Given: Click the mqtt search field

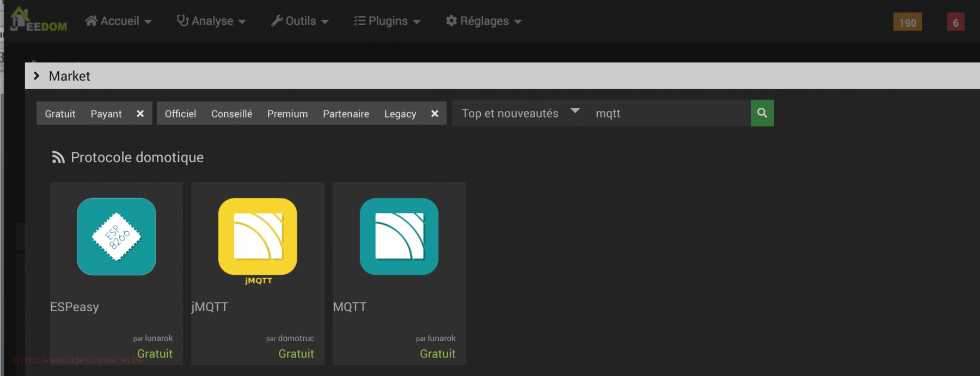Looking at the screenshot, I should tap(670, 113).
